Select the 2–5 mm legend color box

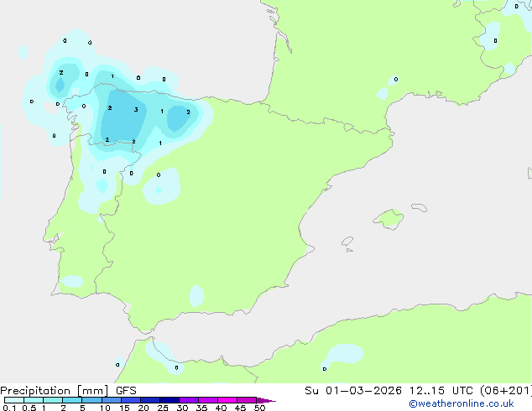[x=72, y=400]
